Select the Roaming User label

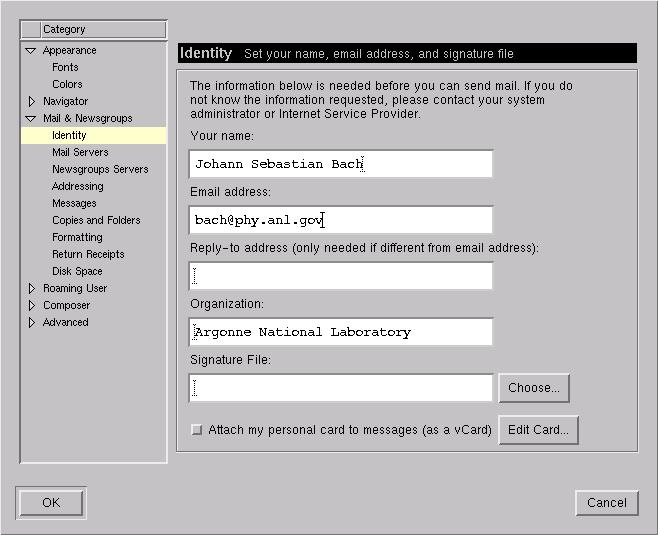pos(75,288)
